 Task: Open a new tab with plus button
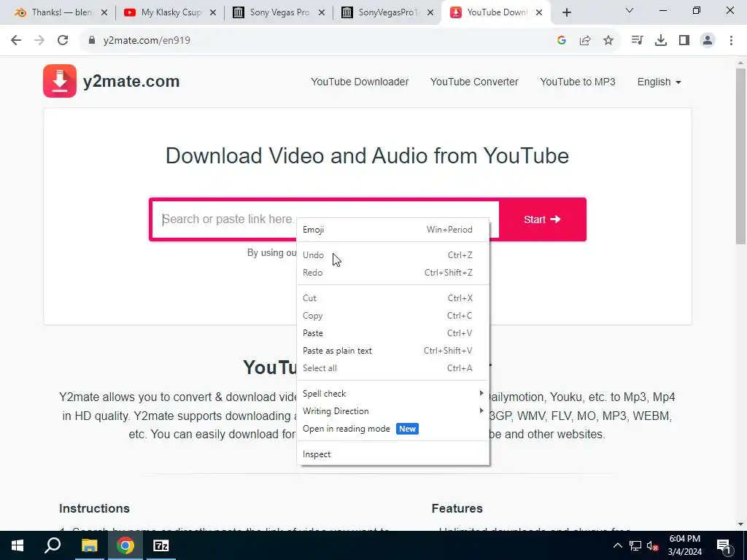pos(566,13)
